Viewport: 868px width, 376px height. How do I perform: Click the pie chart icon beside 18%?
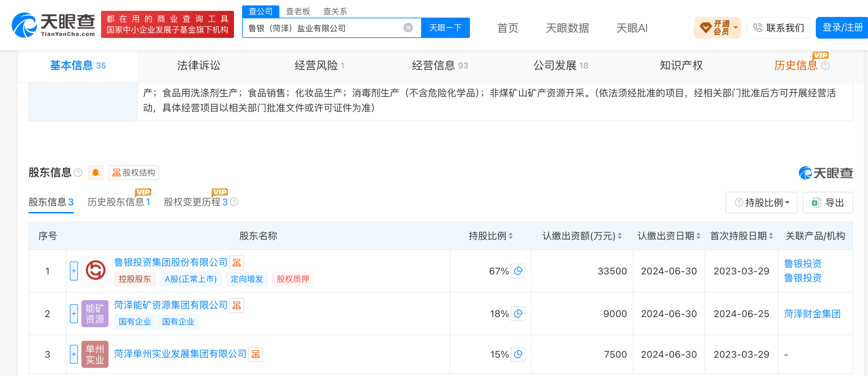click(518, 314)
